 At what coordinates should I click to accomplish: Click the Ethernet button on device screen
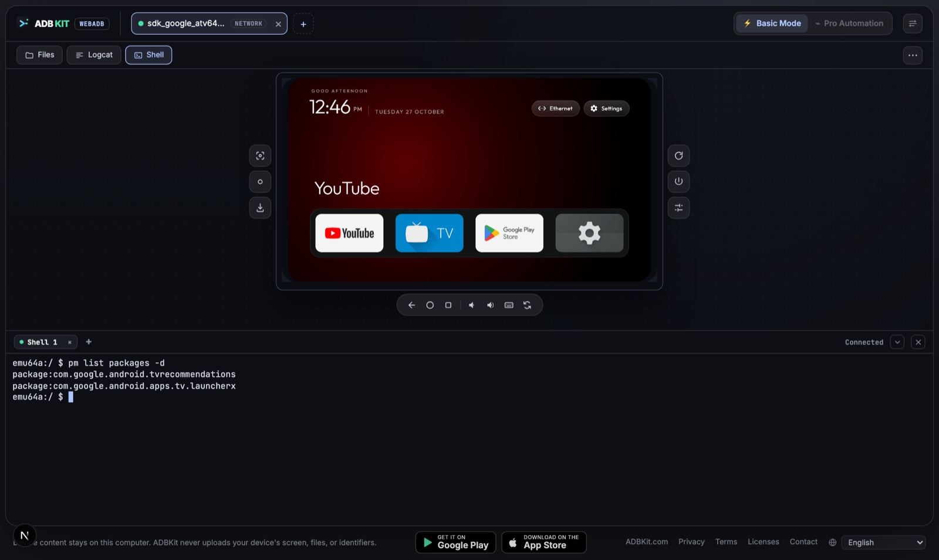coord(555,108)
